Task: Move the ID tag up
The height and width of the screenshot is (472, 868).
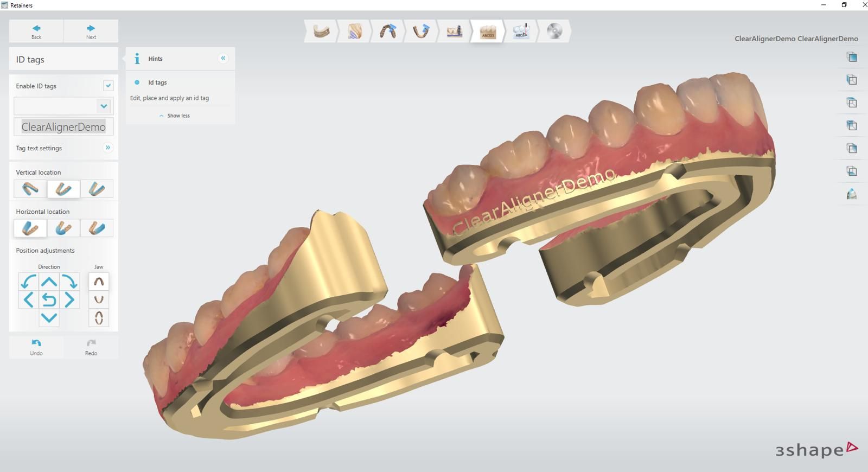Action: pos(49,282)
